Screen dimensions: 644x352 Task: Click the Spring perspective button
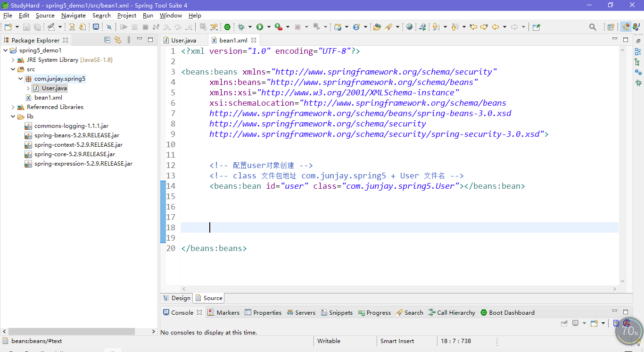pos(626,27)
